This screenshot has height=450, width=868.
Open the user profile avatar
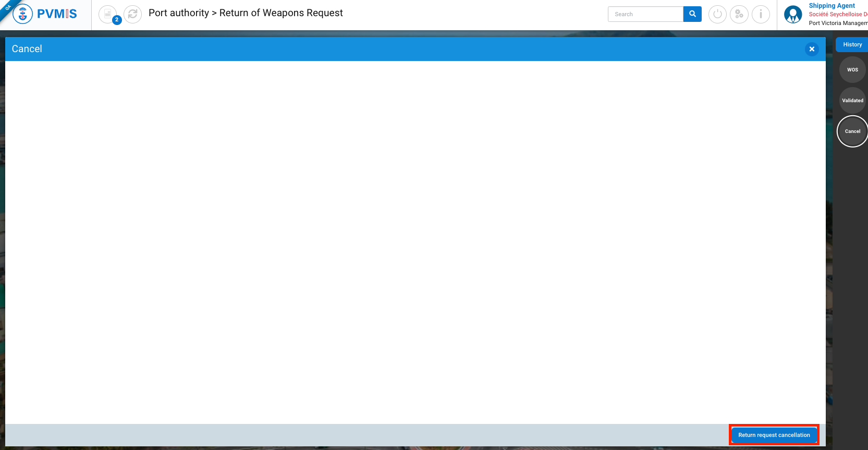(793, 15)
